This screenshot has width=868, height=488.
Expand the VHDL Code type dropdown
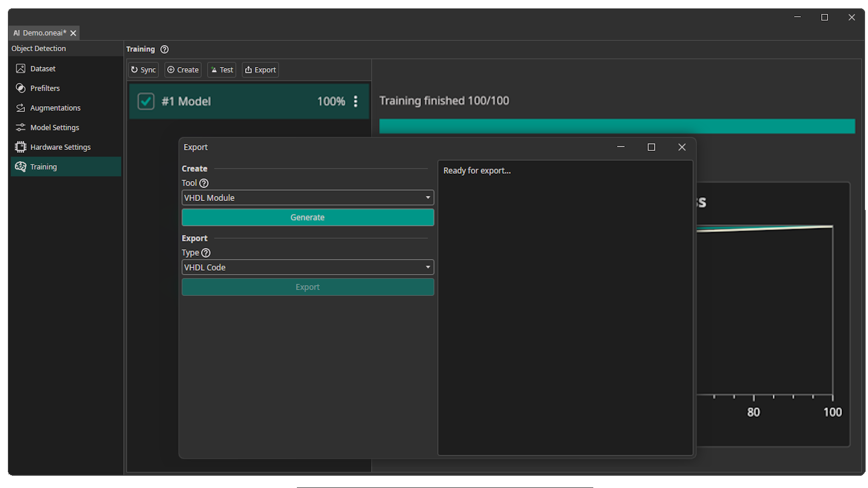tap(308, 267)
